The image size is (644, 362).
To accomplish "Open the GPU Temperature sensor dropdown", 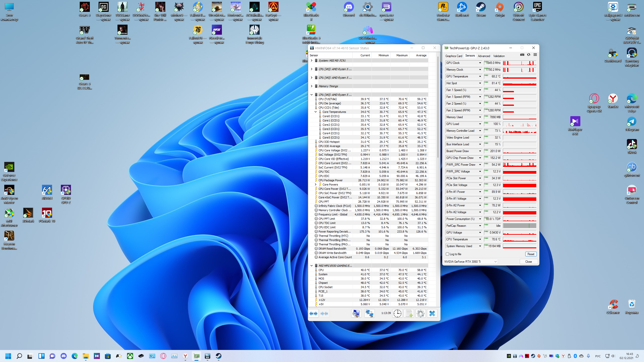I will click(480, 76).
